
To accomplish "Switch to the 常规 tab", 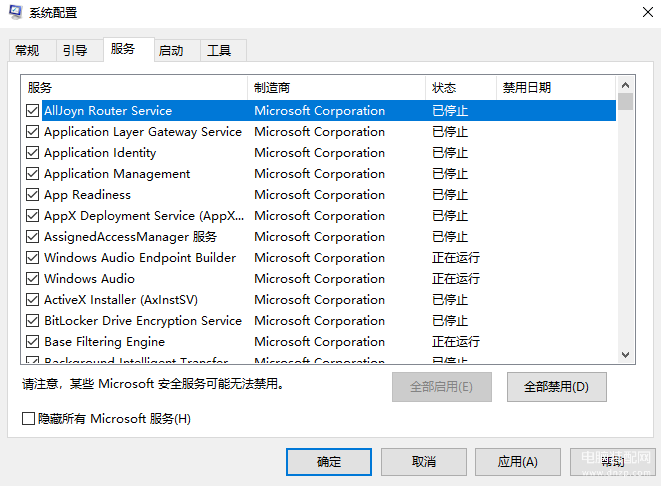I will [x=32, y=51].
